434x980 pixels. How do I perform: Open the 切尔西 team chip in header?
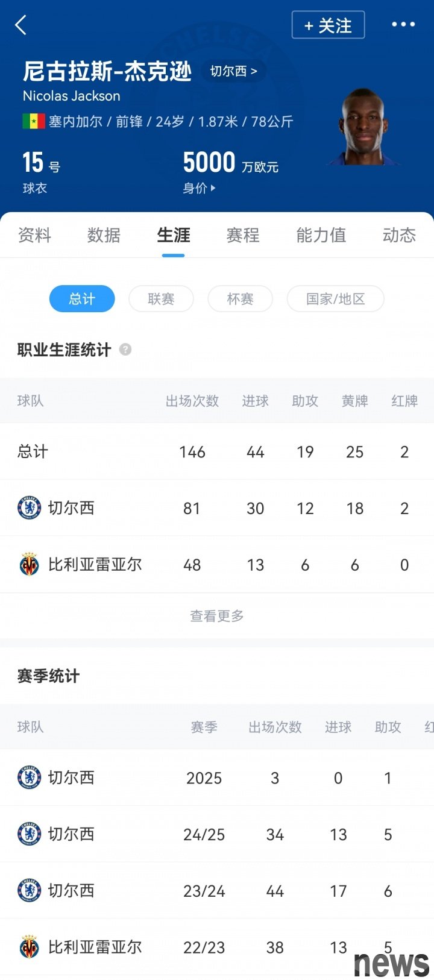coord(233,71)
